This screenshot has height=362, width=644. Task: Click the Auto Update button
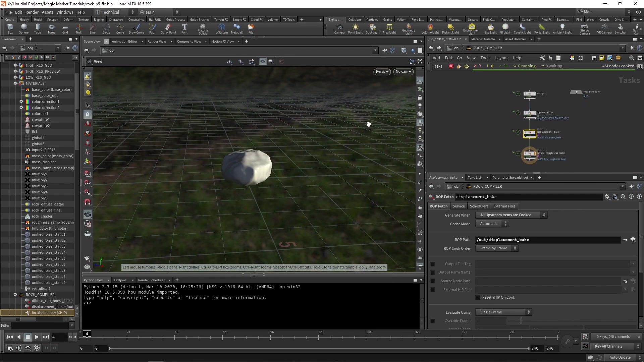[x=620, y=357]
